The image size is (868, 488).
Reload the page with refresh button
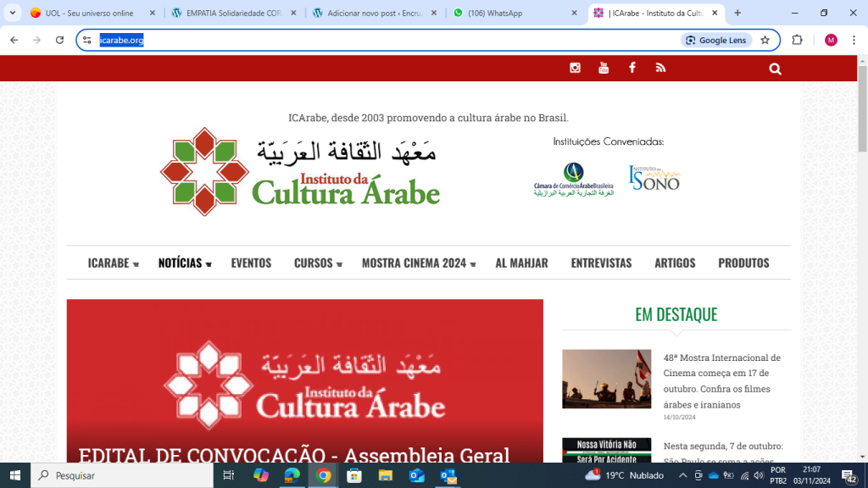tap(59, 40)
